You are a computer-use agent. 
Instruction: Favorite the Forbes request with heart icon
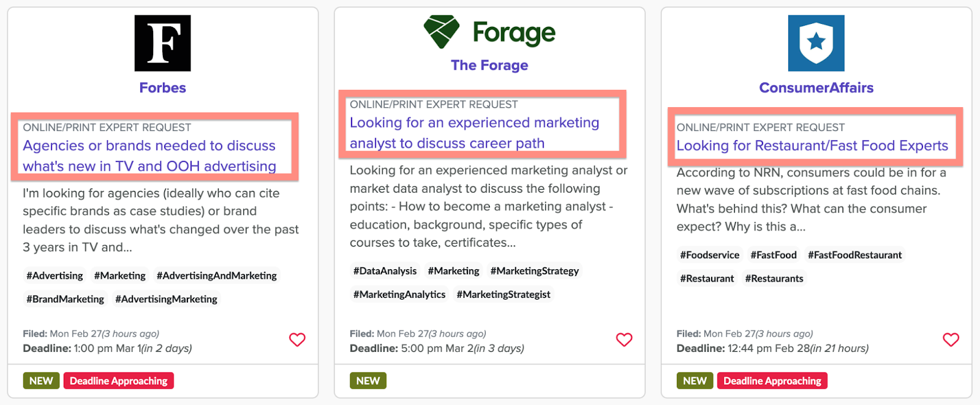pos(297,340)
